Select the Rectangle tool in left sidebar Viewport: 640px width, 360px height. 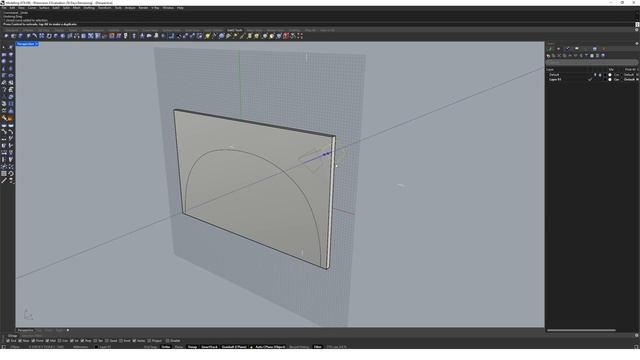click(11, 69)
